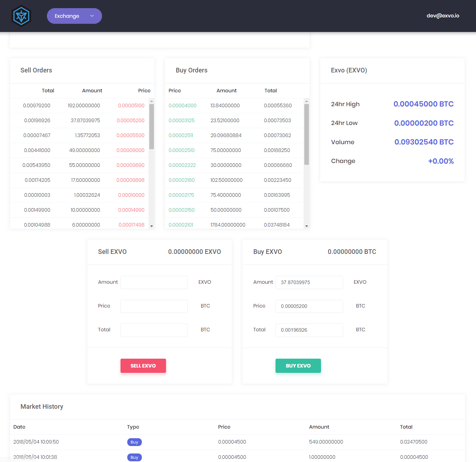
Task: Click sell total 0.00979200
Action: pyautogui.click(x=37, y=105)
